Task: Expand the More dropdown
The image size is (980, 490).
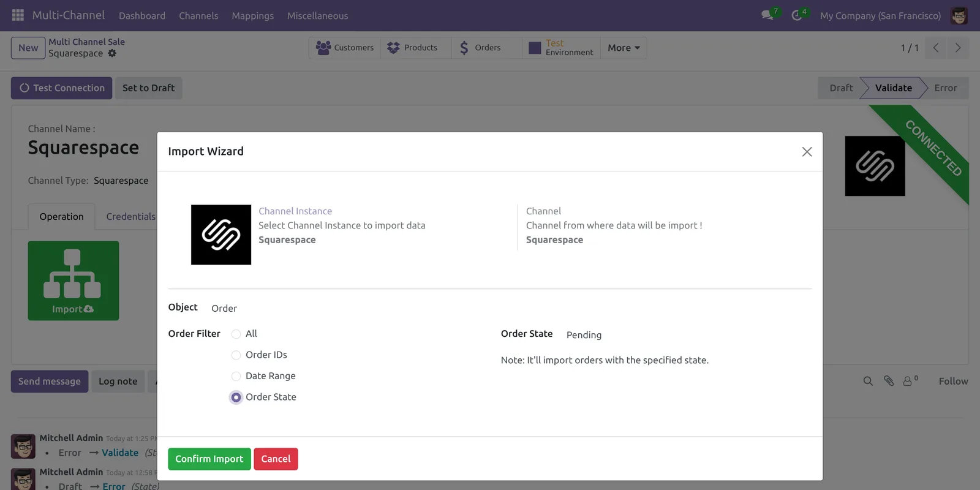Action: (624, 48)
